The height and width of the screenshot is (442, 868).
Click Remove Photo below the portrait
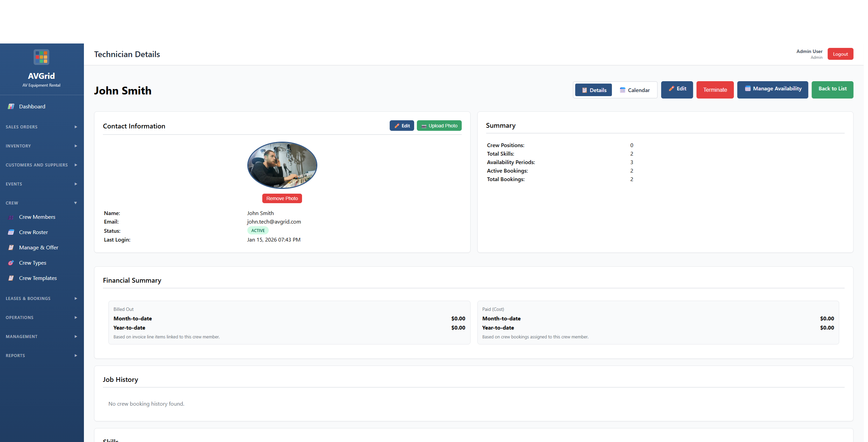point(282,198)
